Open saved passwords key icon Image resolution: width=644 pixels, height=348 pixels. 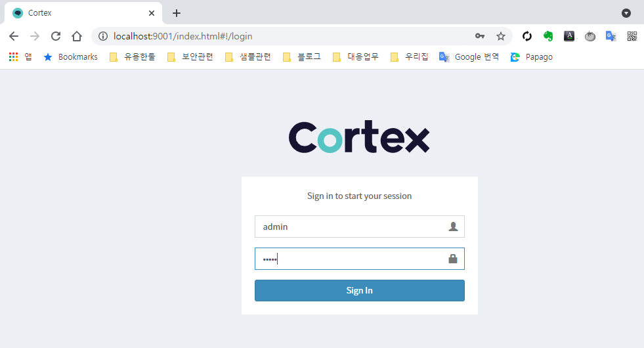(x=480, y=36)
